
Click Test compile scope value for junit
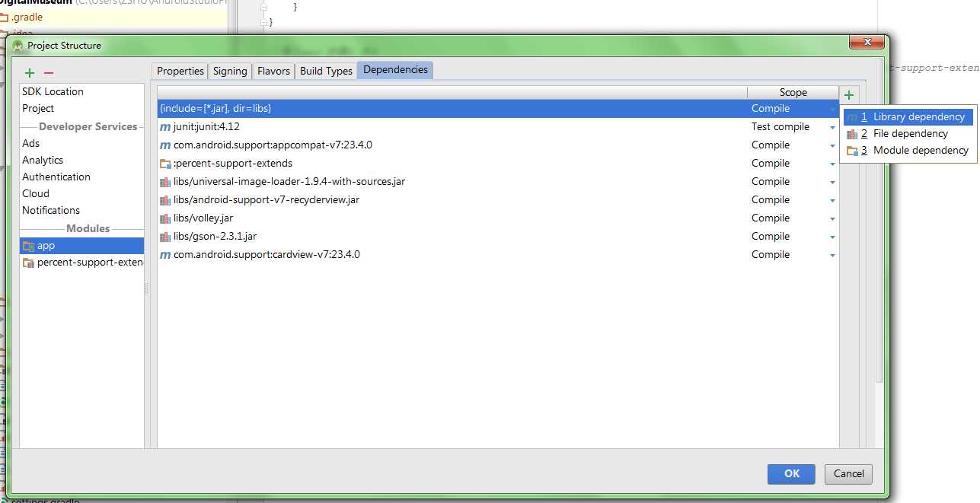pyautogui.click(x=780, y=127)
